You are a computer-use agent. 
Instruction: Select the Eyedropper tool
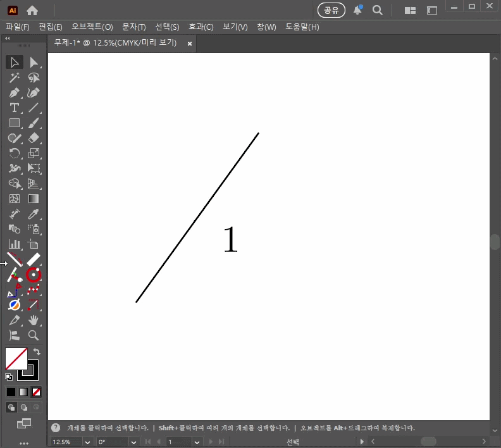(34, 214)
